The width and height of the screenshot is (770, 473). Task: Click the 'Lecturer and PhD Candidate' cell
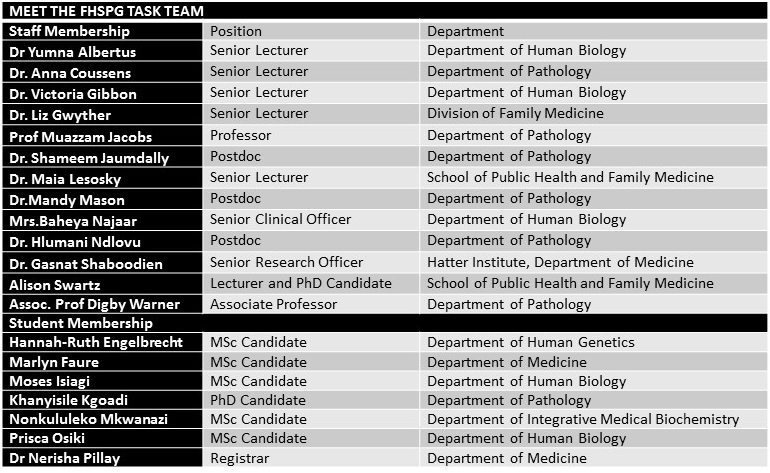click(x=301, y=283)
